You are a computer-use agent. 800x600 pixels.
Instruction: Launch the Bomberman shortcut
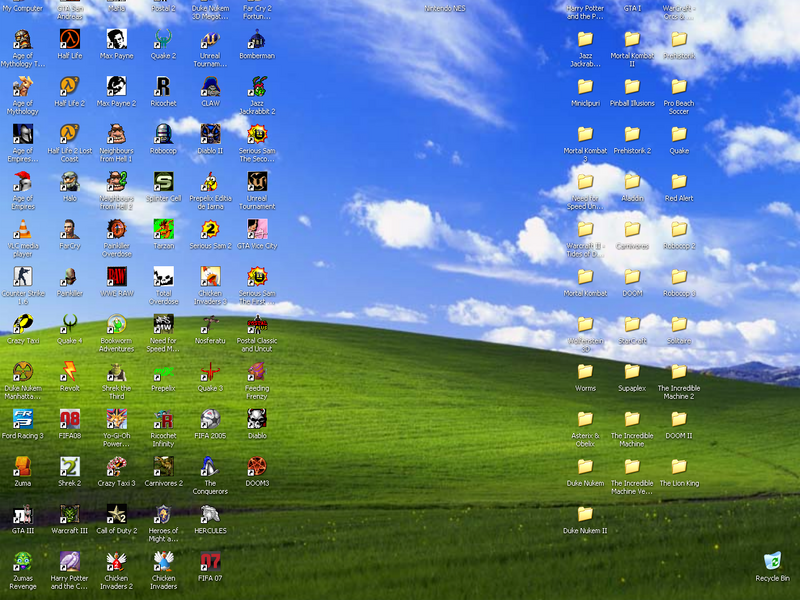point(257,40)
